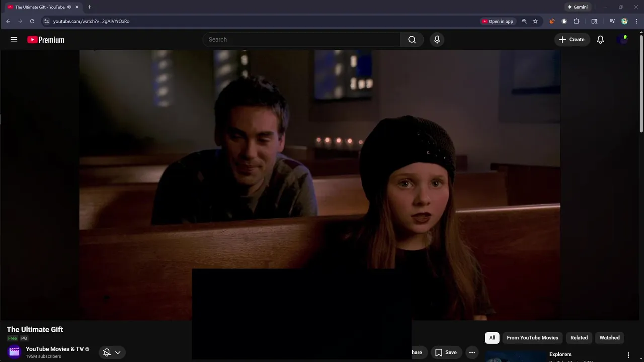Close the Ultimate Gift tab
The height and width of the screenshot is (362, 644).
pyautogui.click(x=77, y=7)
